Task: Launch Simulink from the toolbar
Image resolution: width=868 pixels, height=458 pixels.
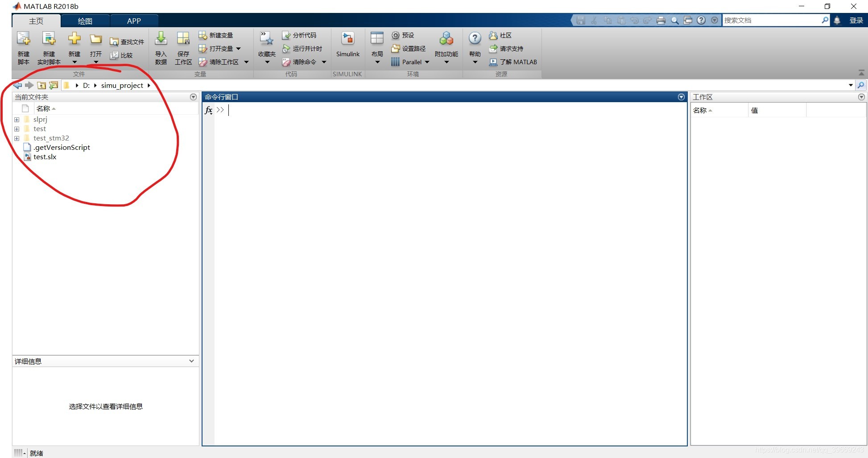Action: (348, 45)
